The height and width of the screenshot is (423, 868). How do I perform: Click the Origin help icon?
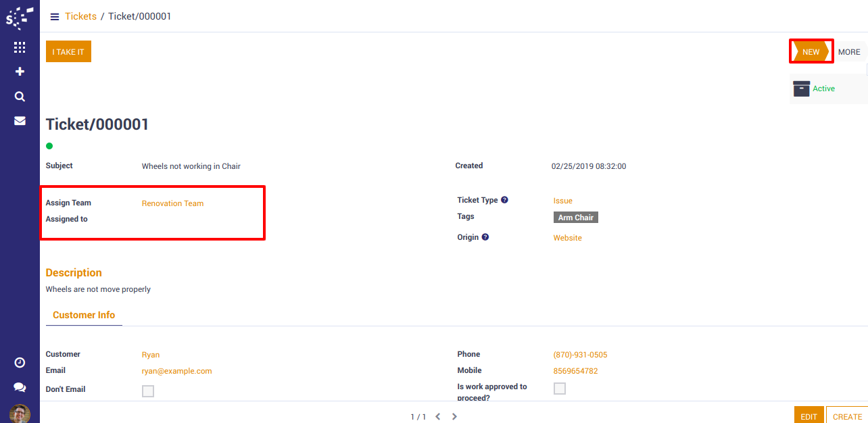485,237
